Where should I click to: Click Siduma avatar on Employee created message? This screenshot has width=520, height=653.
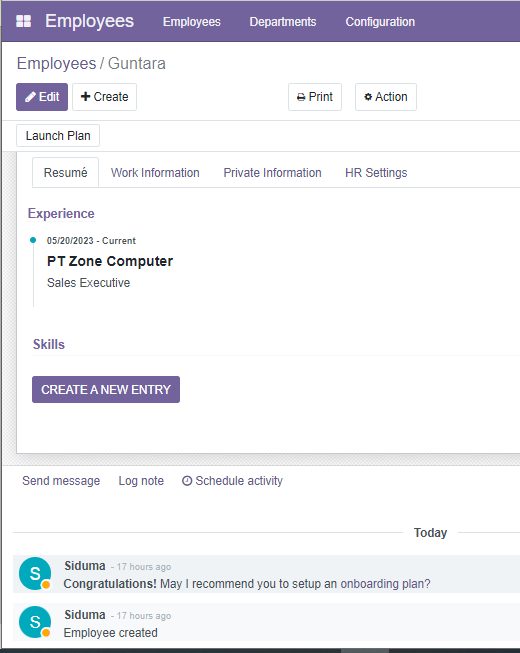point(35,622)
